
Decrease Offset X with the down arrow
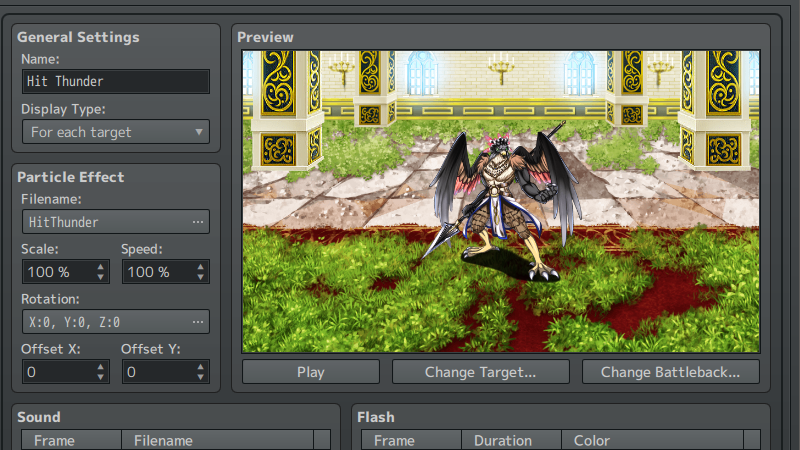(x=101, y=377)
